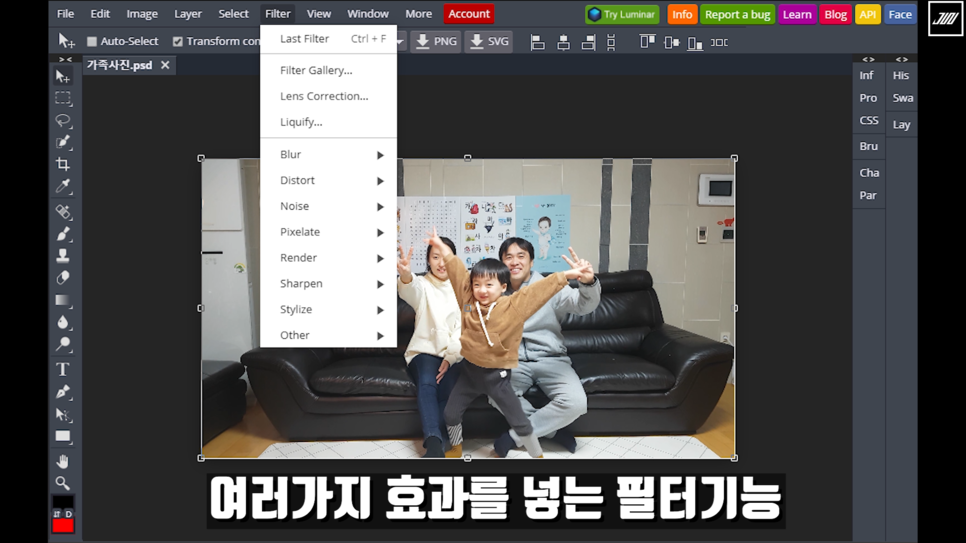Image resolution: width=966 pixels, height=543 pixels.
Task: Open Filter Gallery...
Action: (328, 70)
